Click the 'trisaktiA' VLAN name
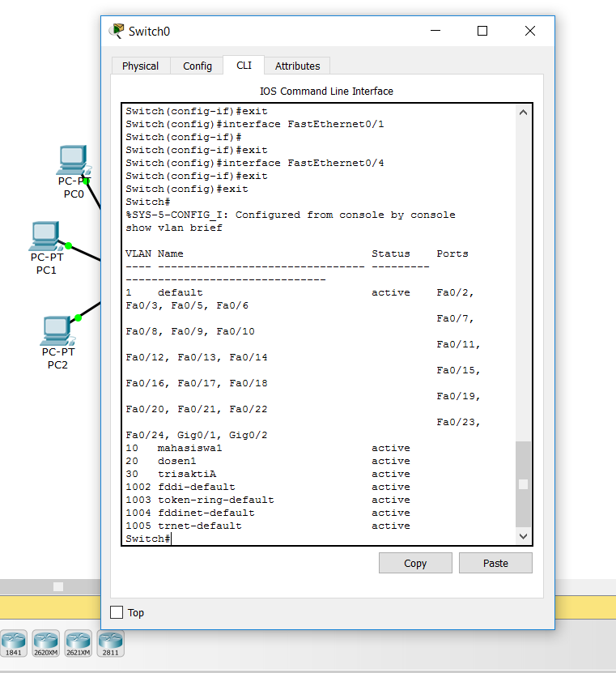The width and height of the screenshot is (616, 673). (x=187, y=474)
